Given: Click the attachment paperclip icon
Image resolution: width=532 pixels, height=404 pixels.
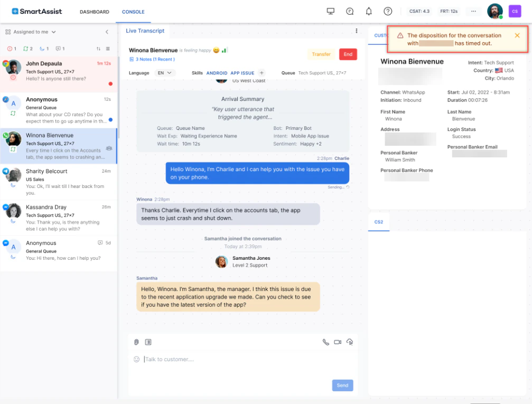Looking at the screenshot, I should tap(136, 342).
